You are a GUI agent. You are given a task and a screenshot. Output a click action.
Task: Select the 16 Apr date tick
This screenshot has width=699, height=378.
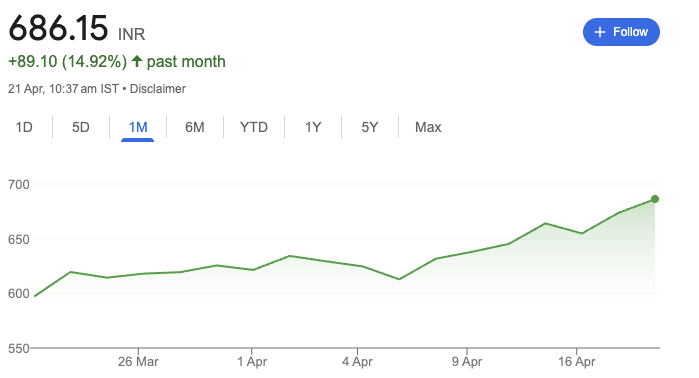coord(576,362)
